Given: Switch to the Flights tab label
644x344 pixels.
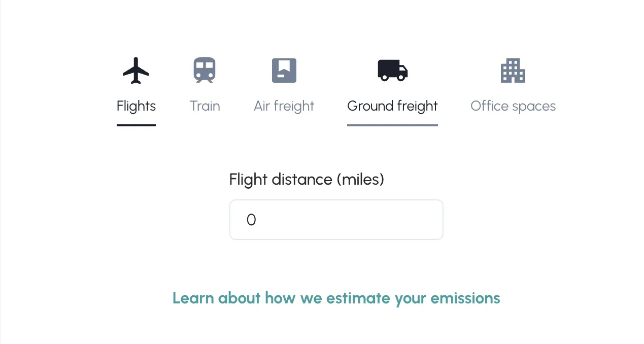Looking at the screenshot, I should pyautogui.click(x=136, y=106).
